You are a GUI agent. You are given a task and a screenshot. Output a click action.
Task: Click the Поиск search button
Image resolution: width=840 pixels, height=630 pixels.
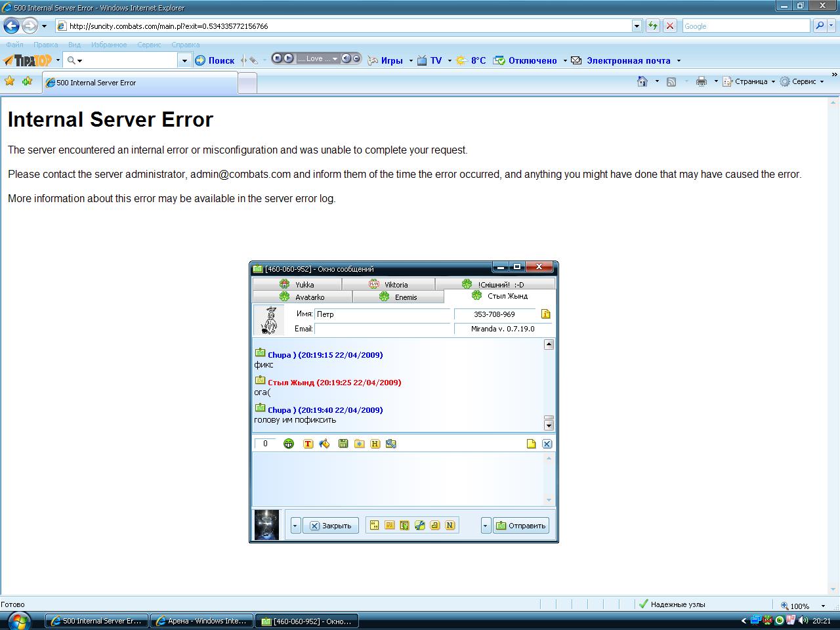tap(215, 60)
